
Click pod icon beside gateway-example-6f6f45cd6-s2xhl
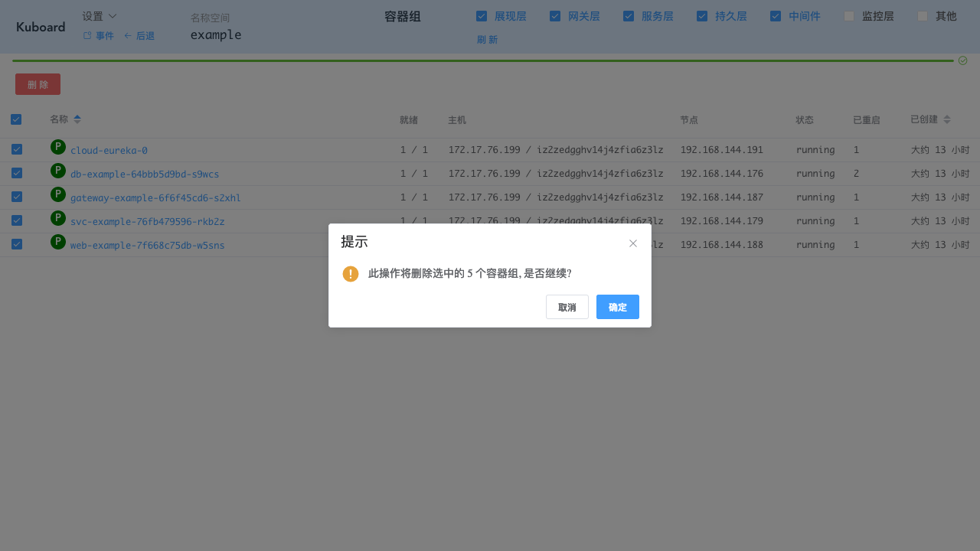point(58,194)
